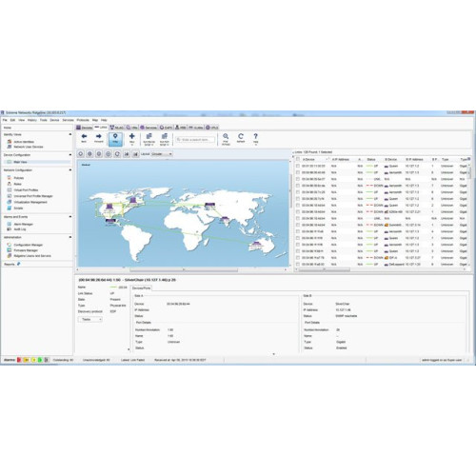Select the Devices/Ports tab in details
This screenshot has height=476, width=476.
(x=142, y=288)
